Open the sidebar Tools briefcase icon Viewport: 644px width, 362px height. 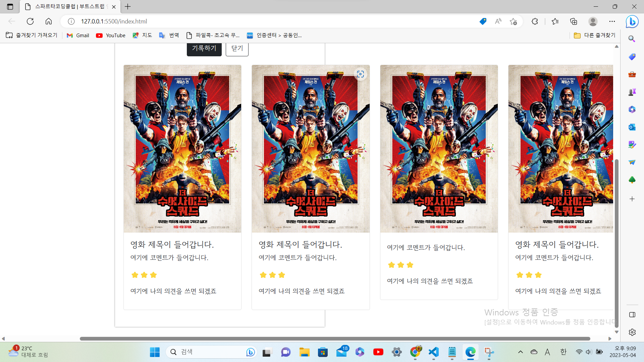tap(632, 74)
